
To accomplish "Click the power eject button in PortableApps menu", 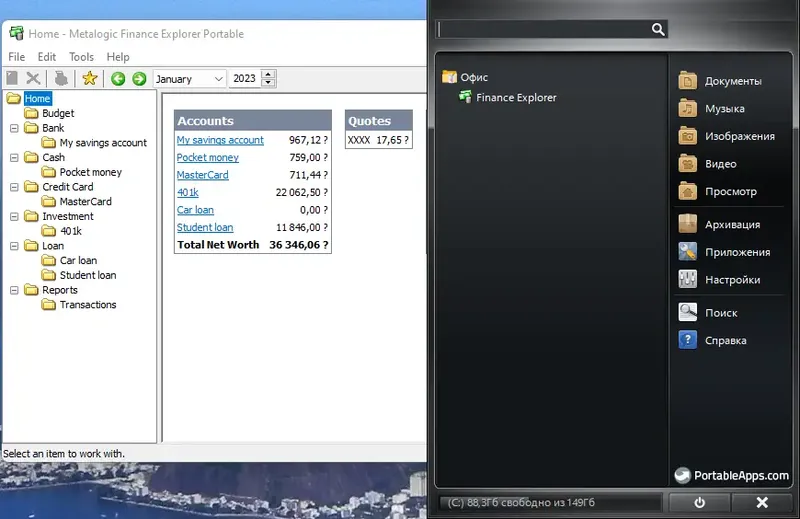I will pyautogui.click(x=699, y=503).
